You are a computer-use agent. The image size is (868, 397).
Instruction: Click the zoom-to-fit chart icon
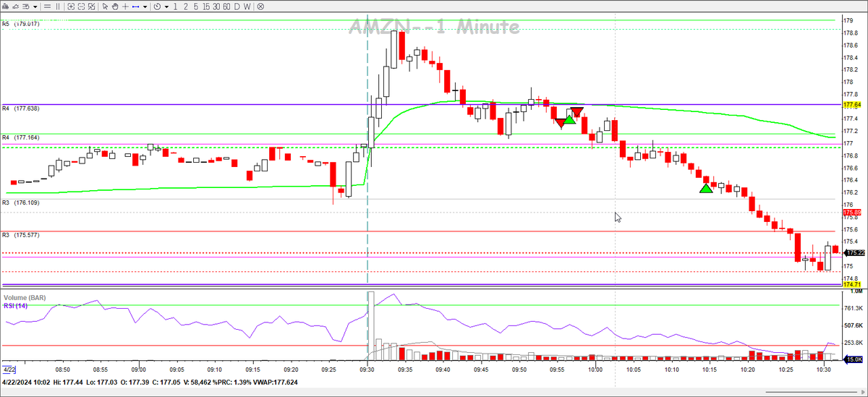tap(91, 7)
